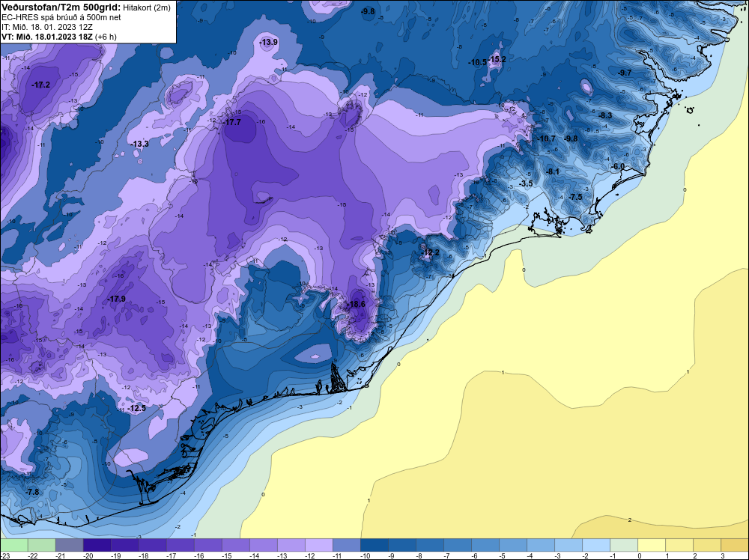This screenshot has height=560, width=749.
Task: Click legend swatch between -17 and -16
Action: pos(181,545)
